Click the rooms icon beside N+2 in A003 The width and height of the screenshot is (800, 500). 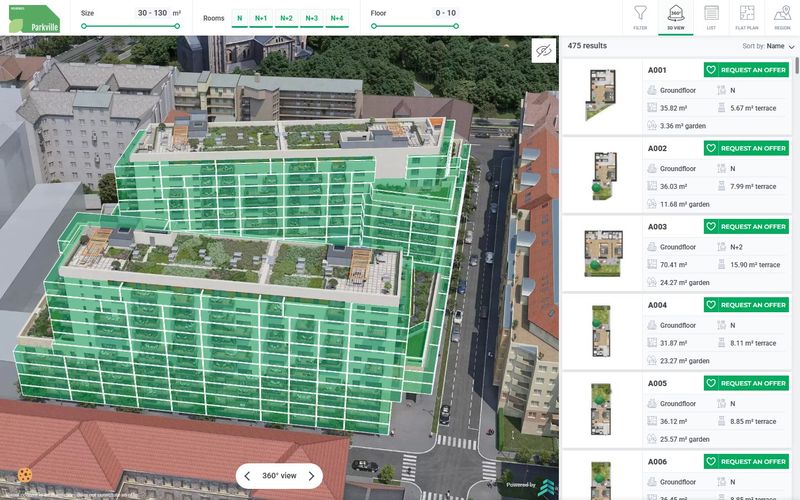721,247
